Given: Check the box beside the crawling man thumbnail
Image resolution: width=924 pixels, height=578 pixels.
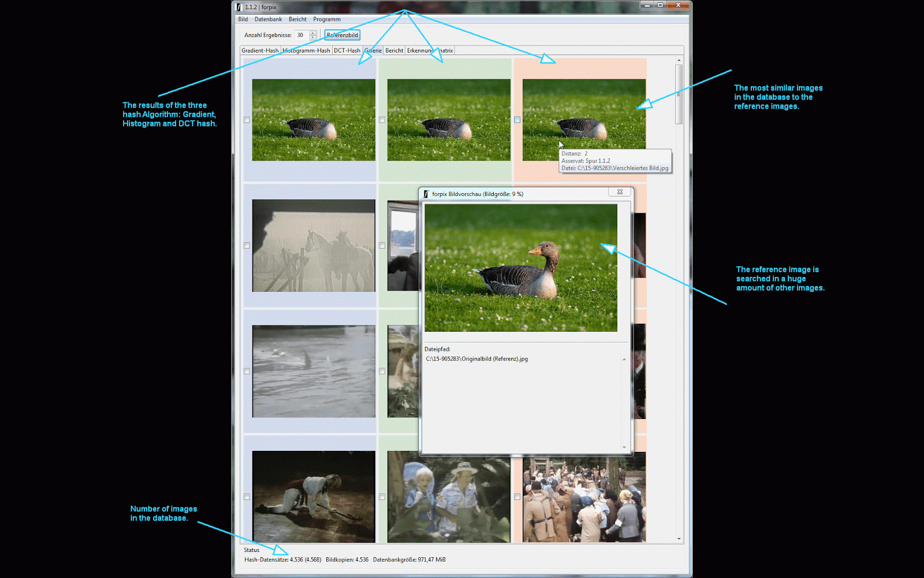Looking at the screenshot, I should tap(247, 497).
